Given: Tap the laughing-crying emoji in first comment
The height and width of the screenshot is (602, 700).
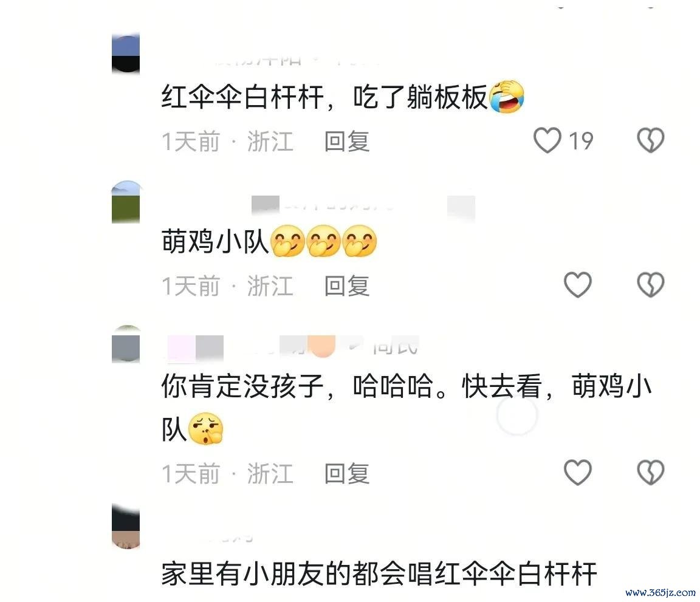Looking at the screenshot, I should point(507,97).
